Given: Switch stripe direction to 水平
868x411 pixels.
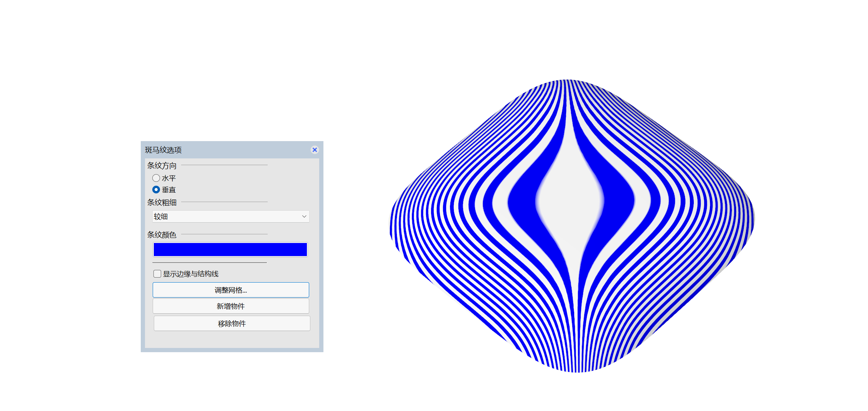Looking at the screenshot, I should [157, 178].
